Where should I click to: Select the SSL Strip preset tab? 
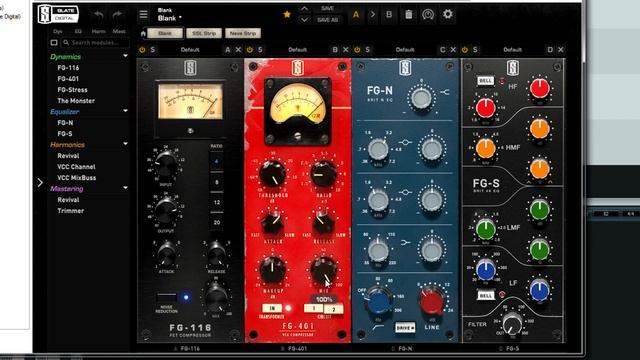point(204,33)
